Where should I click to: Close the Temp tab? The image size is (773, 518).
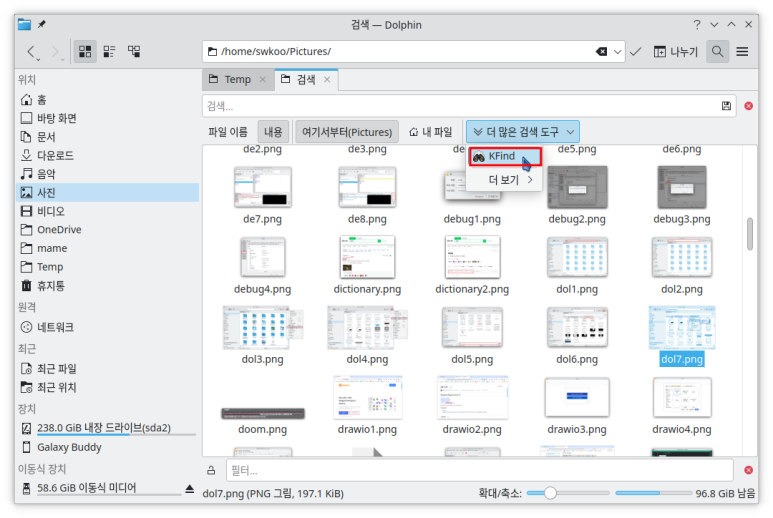263,79
